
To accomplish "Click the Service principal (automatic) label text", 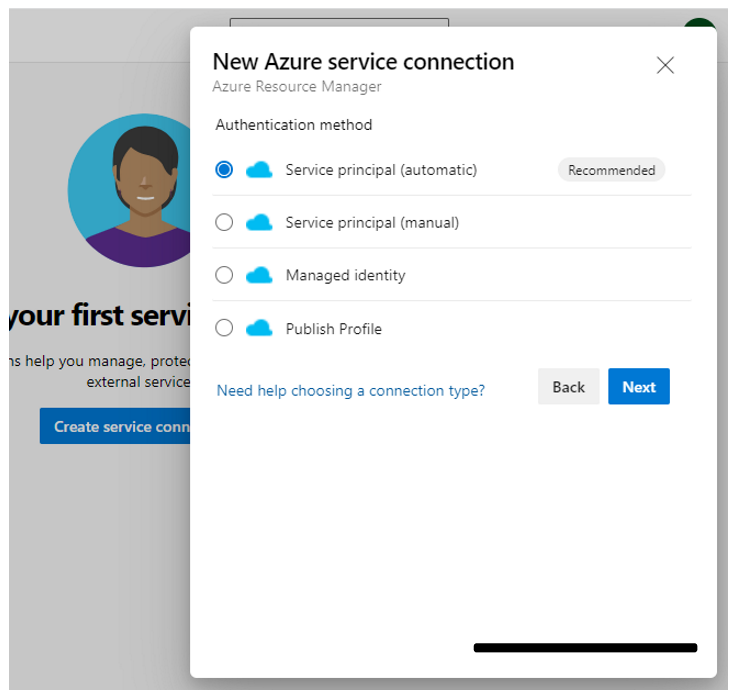I will point(381,170).
